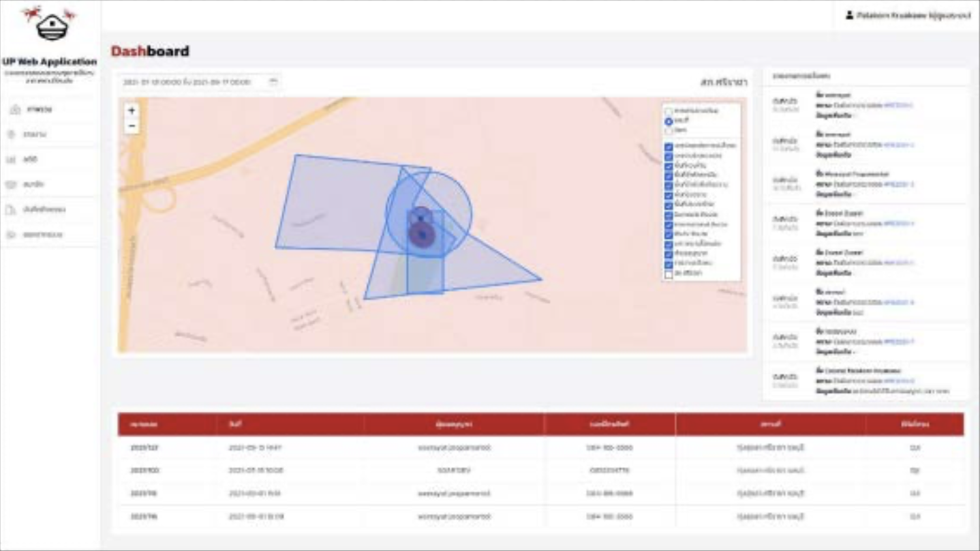This screenshot has width=980, height=551.
Task: Zoom in using the map plus button
Action: (132, 109)
